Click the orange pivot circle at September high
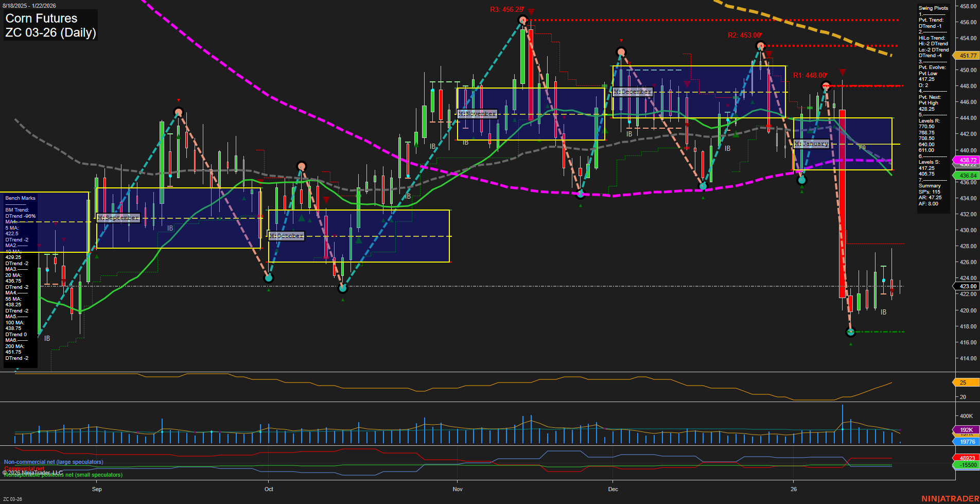Viewport: 980px width, 504px height. point(178,112)
